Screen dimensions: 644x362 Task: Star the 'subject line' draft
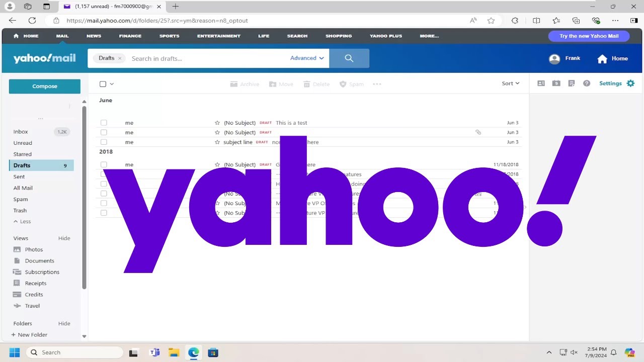(x=217, y=142)
